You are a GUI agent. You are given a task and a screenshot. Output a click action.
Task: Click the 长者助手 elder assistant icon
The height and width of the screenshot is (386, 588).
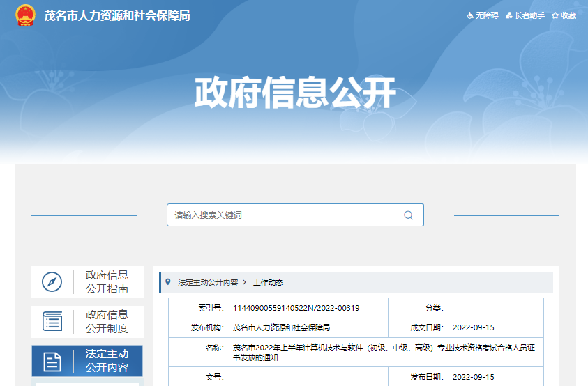(x=509, y=15)
